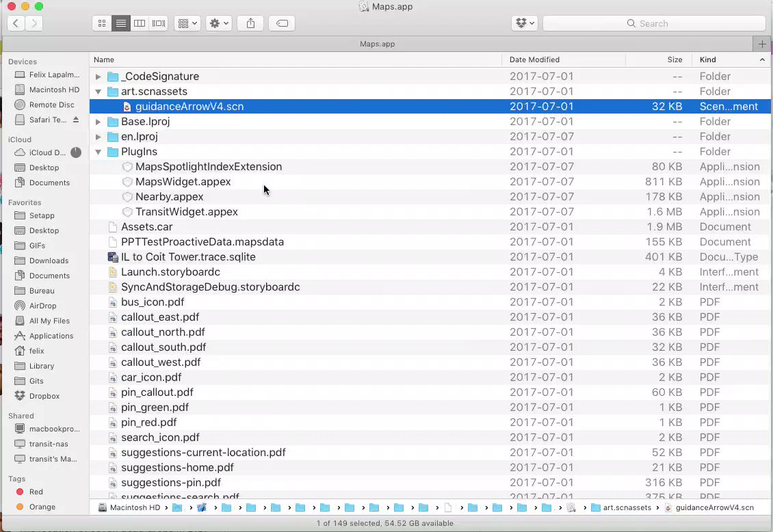Collapse the art.scnassets folder

coord(98,92)
